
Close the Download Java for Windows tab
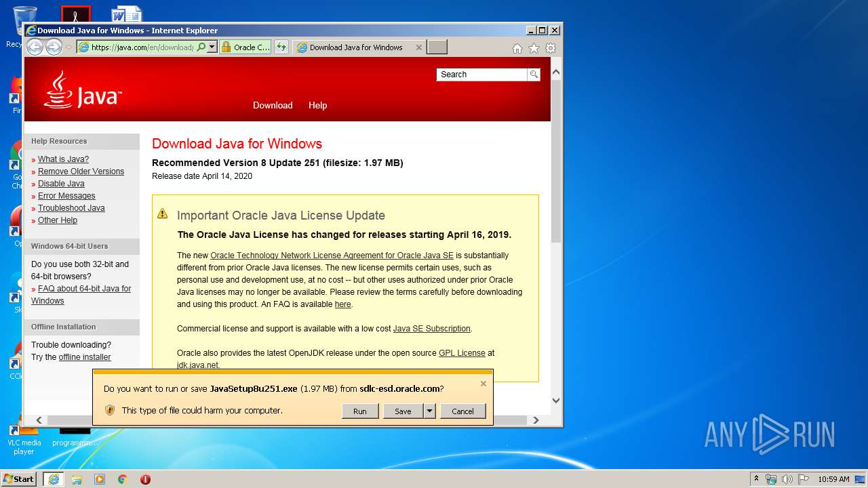click(x=418, y=47)
